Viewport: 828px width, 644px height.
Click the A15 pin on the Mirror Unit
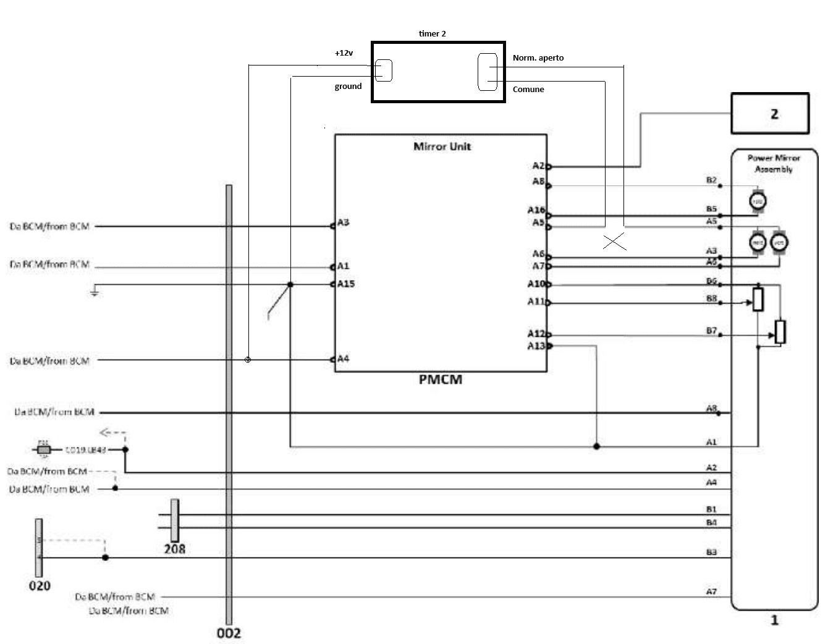coord(346,284)
